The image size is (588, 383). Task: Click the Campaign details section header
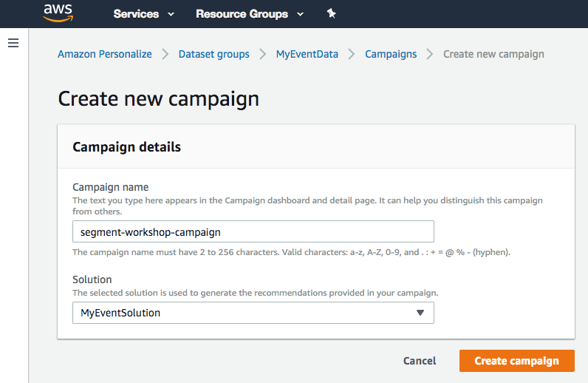click(126, 146)
